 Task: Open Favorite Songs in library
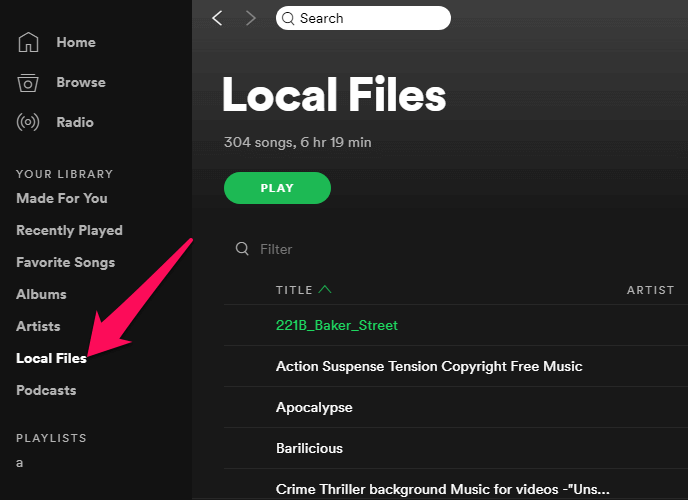pos(66,262)
